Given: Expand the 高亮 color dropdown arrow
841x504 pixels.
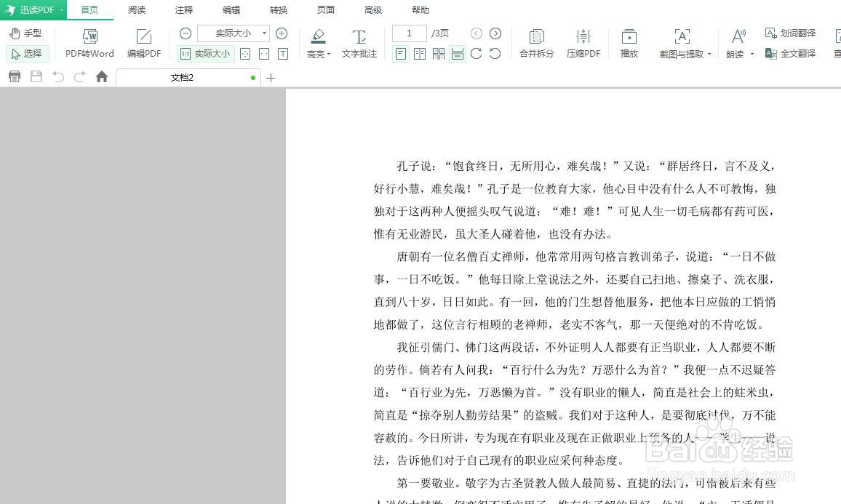Looking at the screenshot, I should coord(328,54).
